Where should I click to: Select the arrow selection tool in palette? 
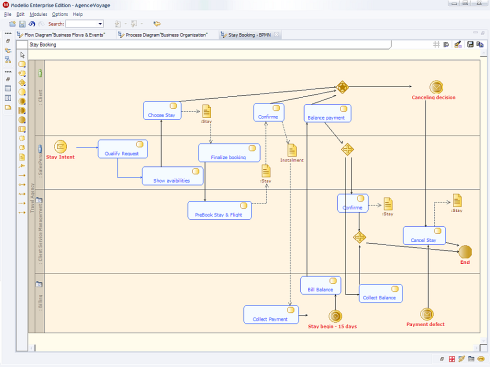pyautogui.click(x=22, y=55)
